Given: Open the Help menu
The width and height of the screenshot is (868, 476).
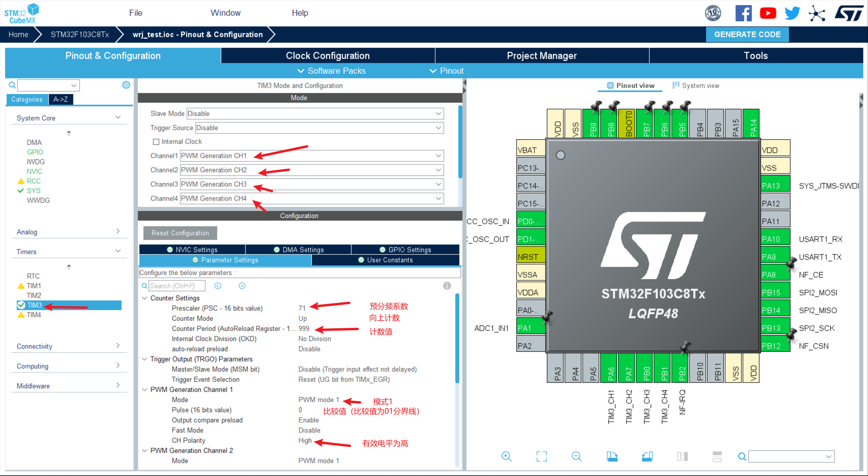Looking at the screenshot, I should click(x=300, y=13).
